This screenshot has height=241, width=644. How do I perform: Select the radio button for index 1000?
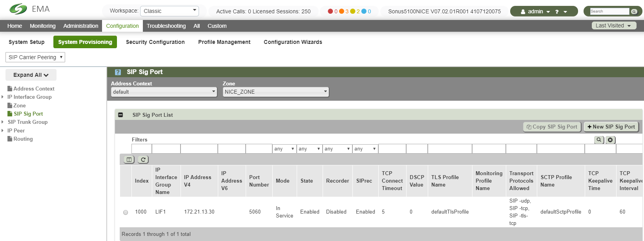[126, 212]
